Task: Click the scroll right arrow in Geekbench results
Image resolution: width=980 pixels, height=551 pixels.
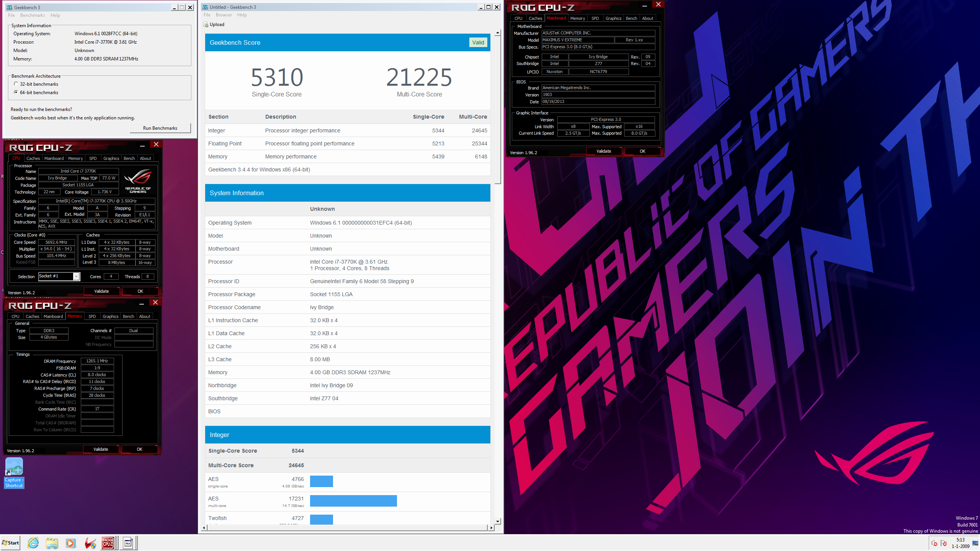Action: click(x=491, y=528)
